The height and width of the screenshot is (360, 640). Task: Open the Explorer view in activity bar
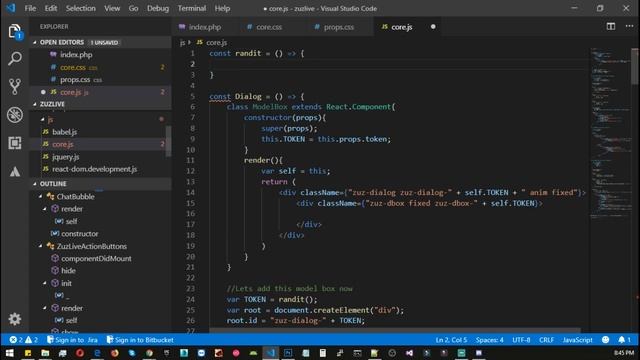click(x=15, y=31)
